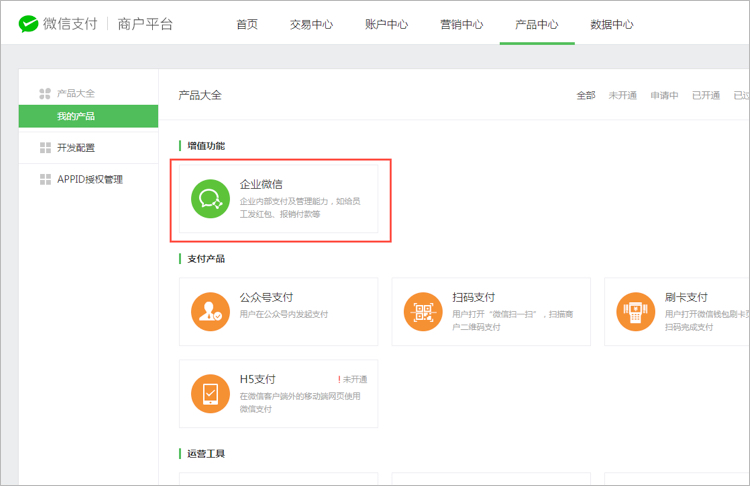The height and width of the screenshot is (486, 750).
Task: Switch to the 账户中心 tab
Action: coord(386,24)
